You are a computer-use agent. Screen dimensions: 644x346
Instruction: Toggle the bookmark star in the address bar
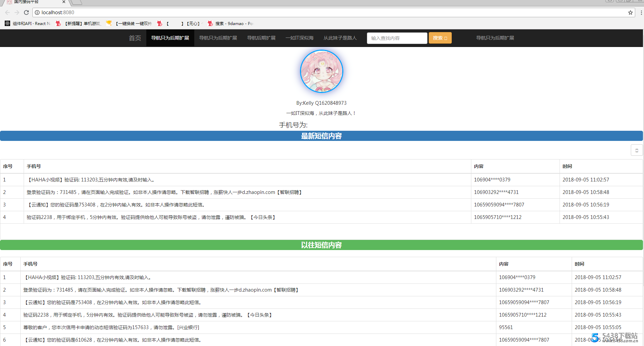[x=630, y=13]
